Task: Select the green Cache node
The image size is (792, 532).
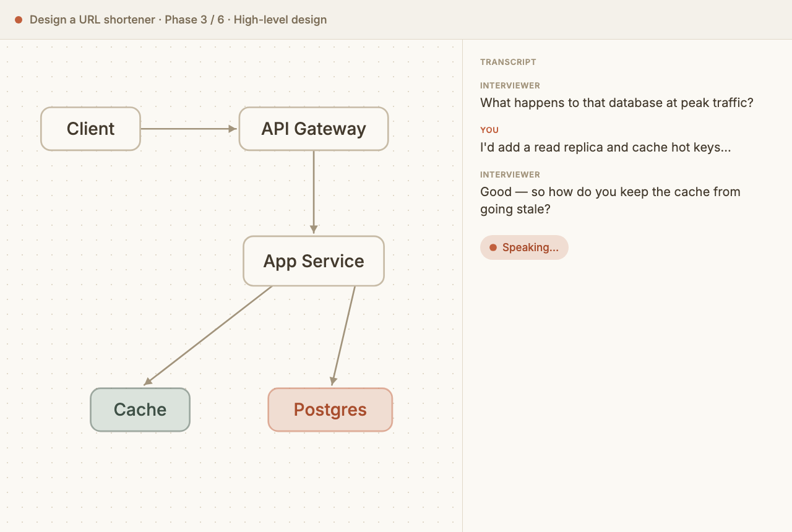Action: click(140, 410)
